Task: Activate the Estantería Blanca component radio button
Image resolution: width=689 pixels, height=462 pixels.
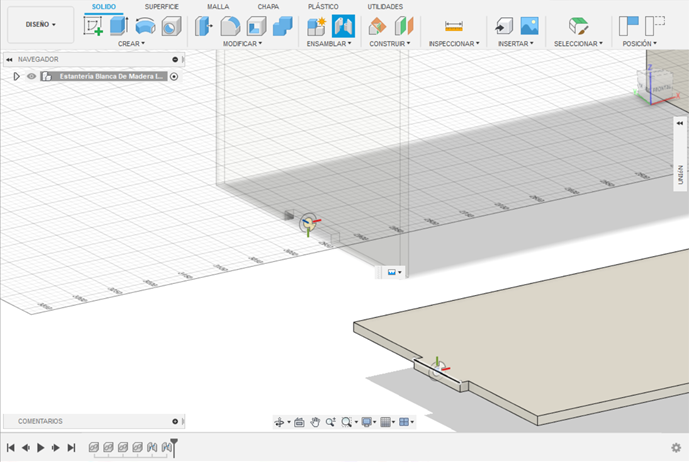Action: click(174, 76)
